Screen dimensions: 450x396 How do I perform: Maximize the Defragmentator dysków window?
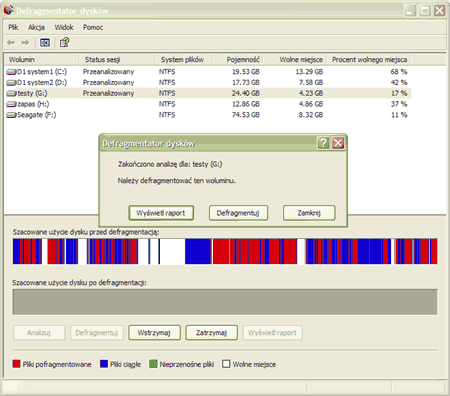point(425,11)
